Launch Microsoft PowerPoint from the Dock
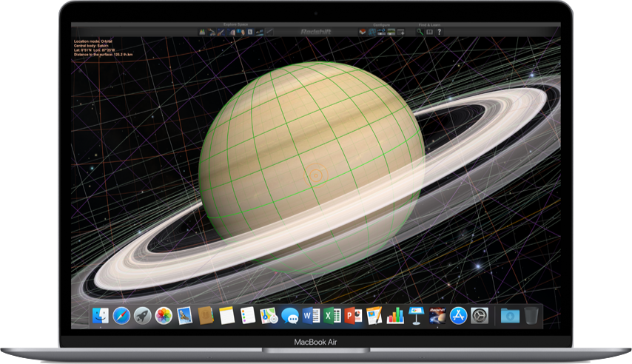Screen dimensions: 632x364 353,316
